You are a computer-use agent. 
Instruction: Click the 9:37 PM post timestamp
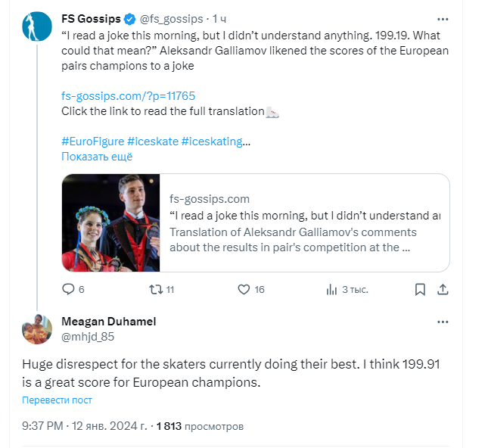42,426
